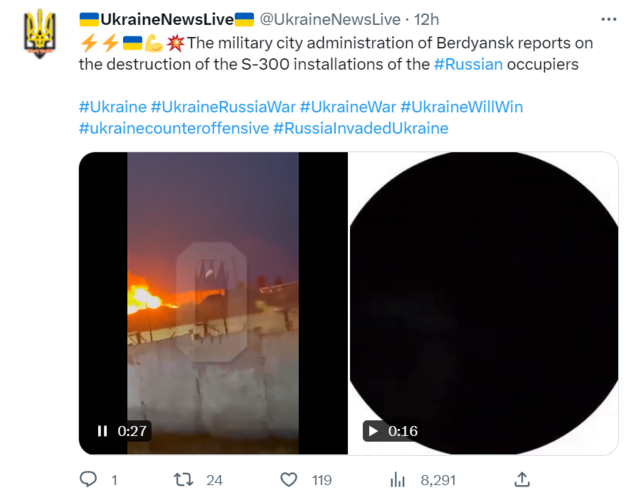Visit the #RussiaInvadedUkraine hashtag

click(361, 128)
